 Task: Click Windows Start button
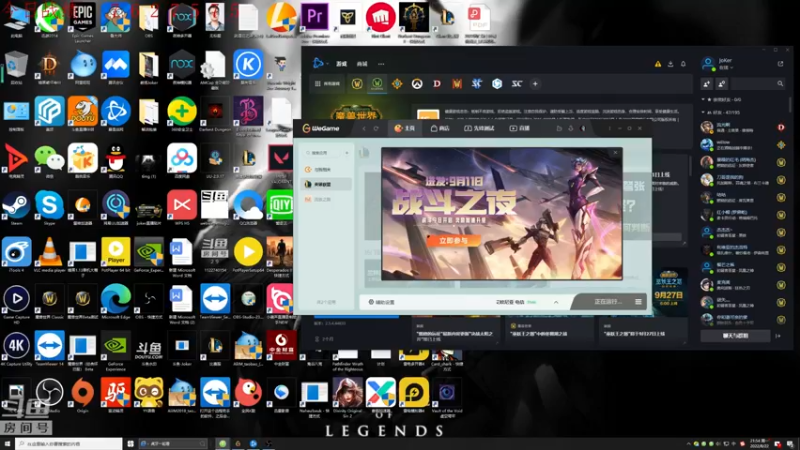(x=7, y=444)
